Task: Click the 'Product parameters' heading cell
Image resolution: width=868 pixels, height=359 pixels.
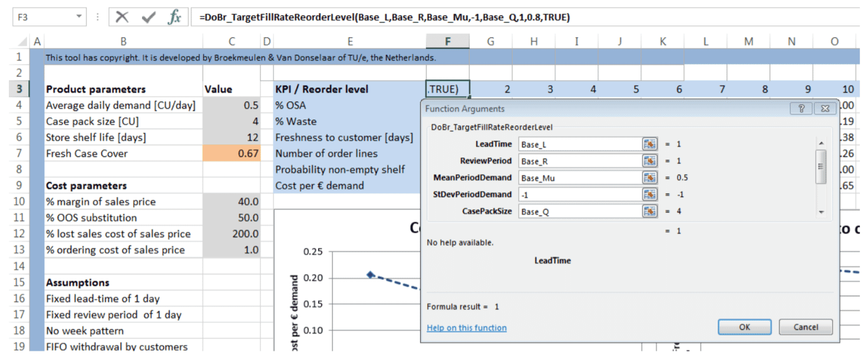Action: pos(123,90)
